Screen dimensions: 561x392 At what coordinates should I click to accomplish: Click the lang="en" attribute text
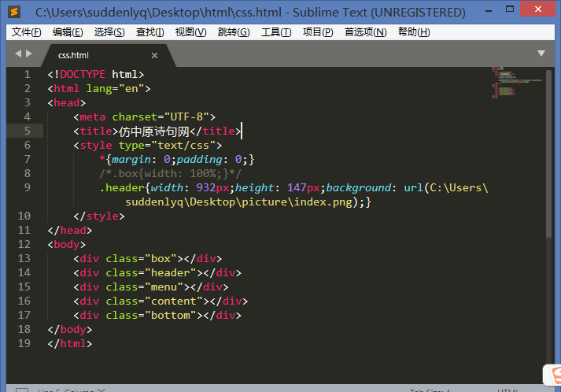click(x=115, y=89)
